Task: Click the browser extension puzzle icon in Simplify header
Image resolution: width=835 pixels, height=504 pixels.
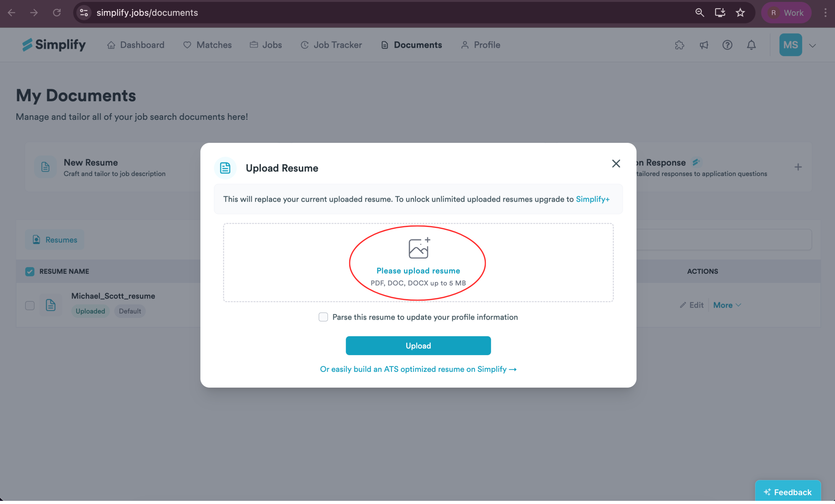Action: point(679,45)
